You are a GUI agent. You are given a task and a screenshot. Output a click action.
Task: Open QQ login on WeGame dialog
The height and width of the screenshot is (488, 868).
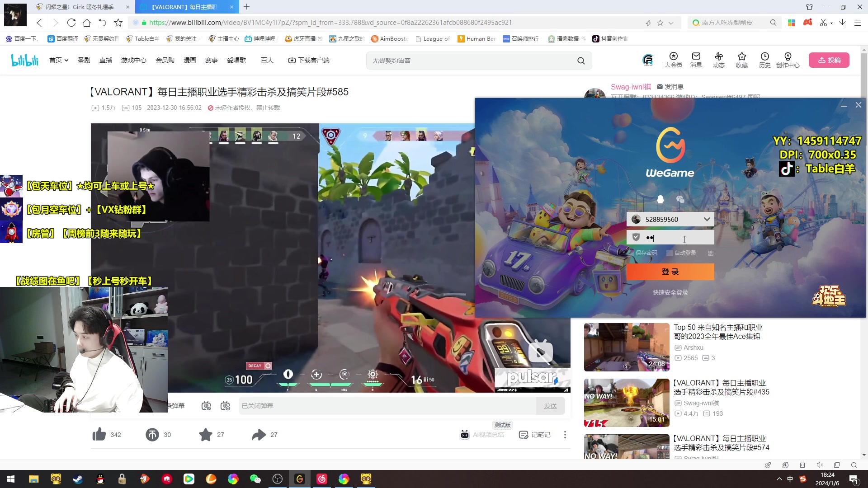[660, 199]
